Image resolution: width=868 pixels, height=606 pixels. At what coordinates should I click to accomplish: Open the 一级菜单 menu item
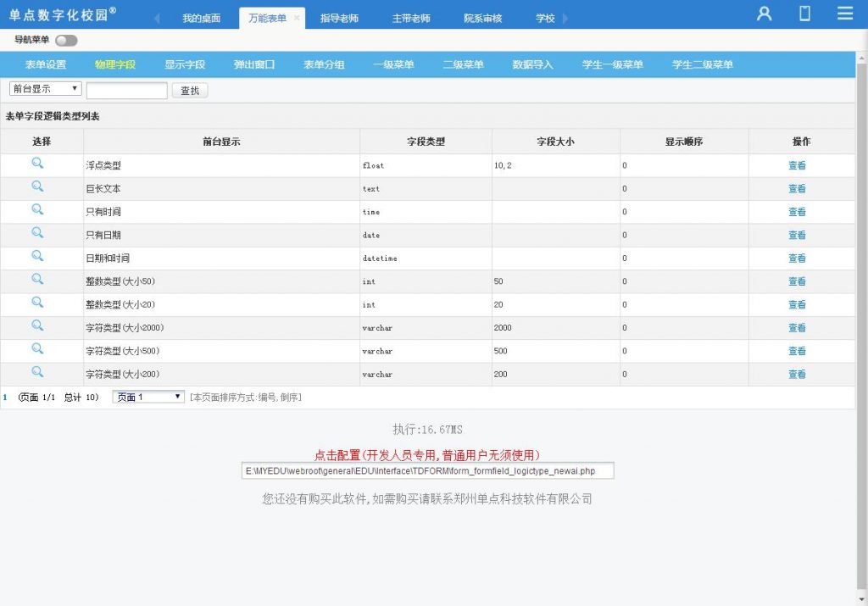point(393,64)
